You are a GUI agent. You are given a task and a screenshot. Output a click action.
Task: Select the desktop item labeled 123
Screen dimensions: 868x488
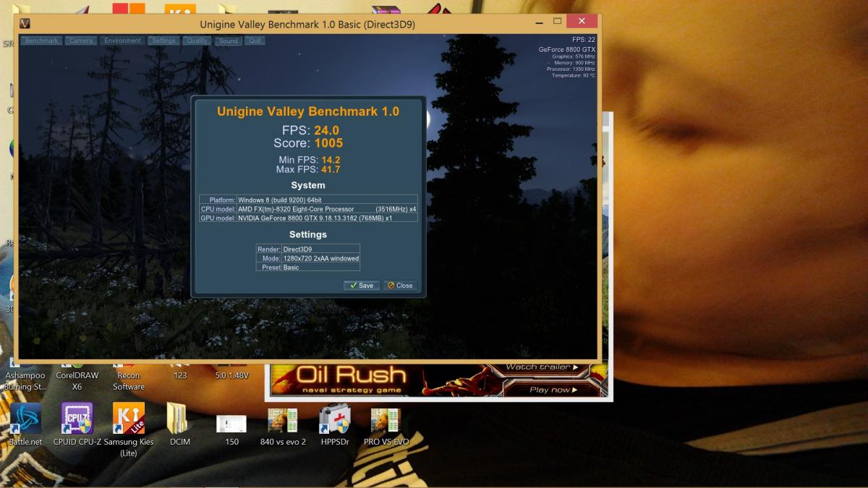(180, 376)
